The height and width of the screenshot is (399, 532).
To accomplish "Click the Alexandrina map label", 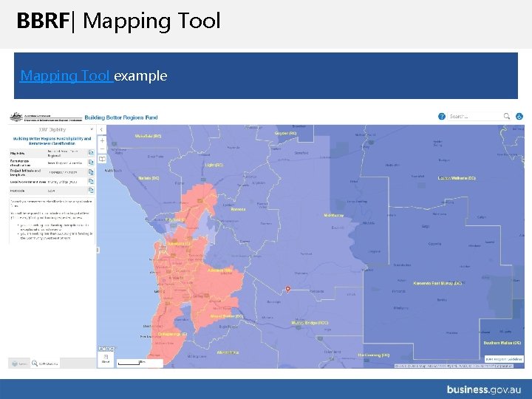I will [x=228, y=352].
